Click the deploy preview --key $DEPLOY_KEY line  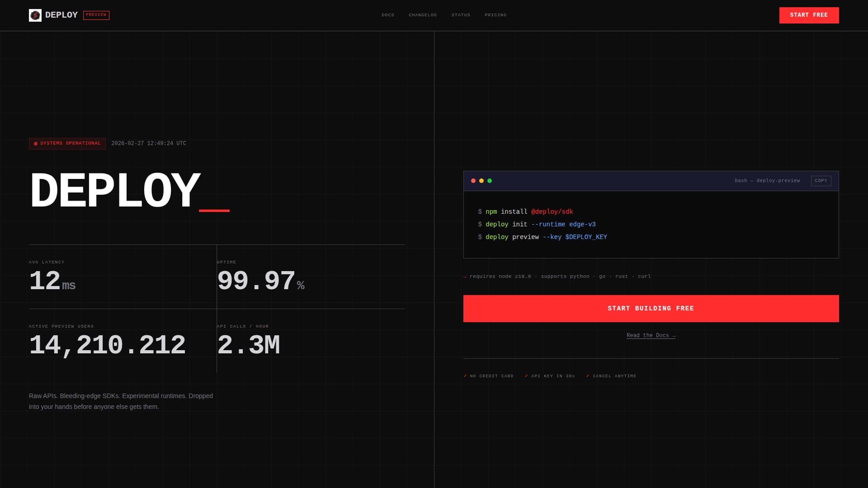[542, 237]
